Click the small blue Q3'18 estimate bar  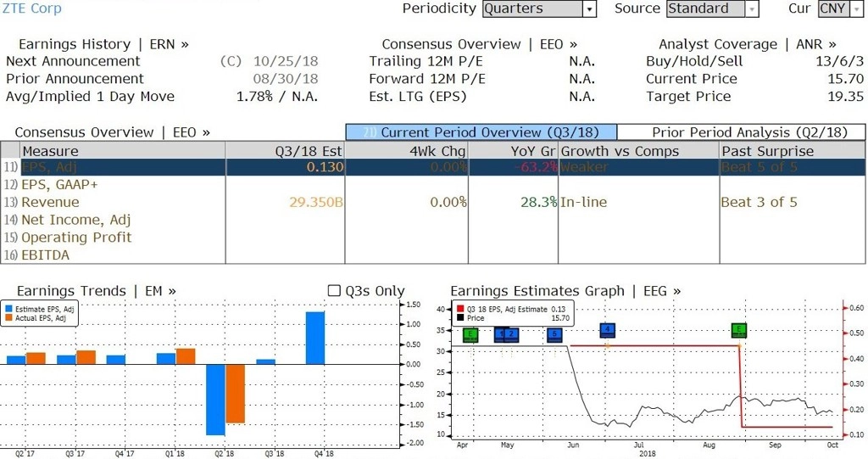tap(265, 361)
